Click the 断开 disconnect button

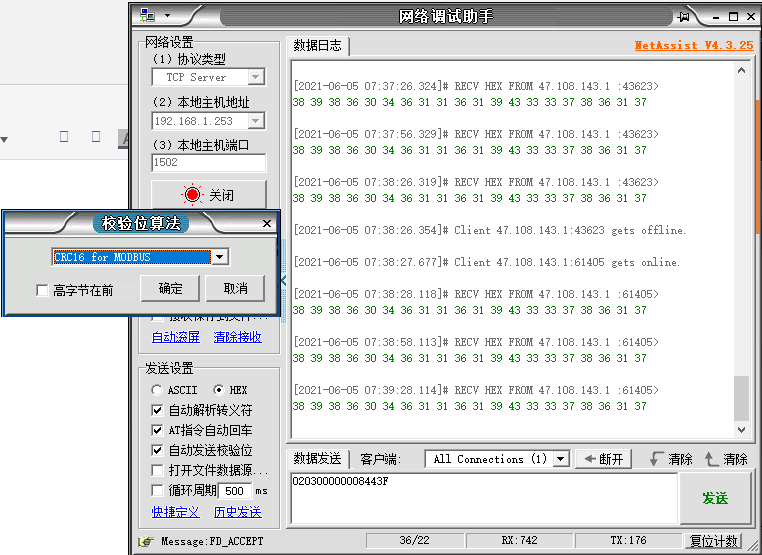click(x=603, y=459)
